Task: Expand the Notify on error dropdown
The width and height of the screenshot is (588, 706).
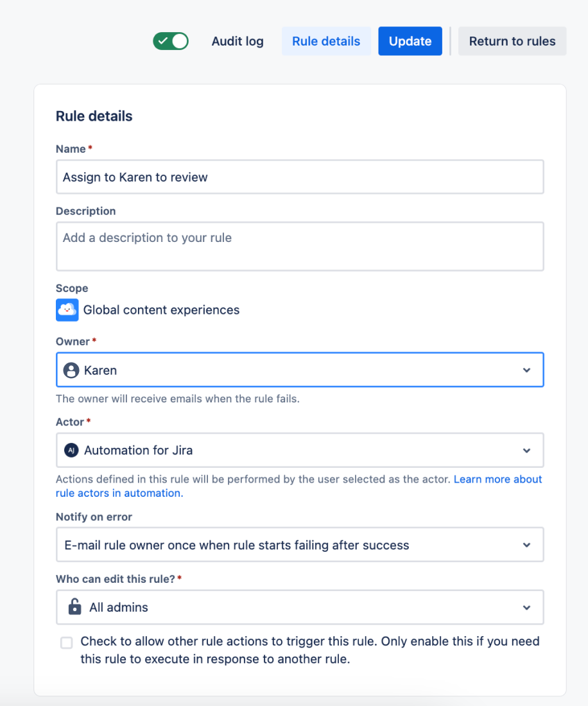Action: 526,545
